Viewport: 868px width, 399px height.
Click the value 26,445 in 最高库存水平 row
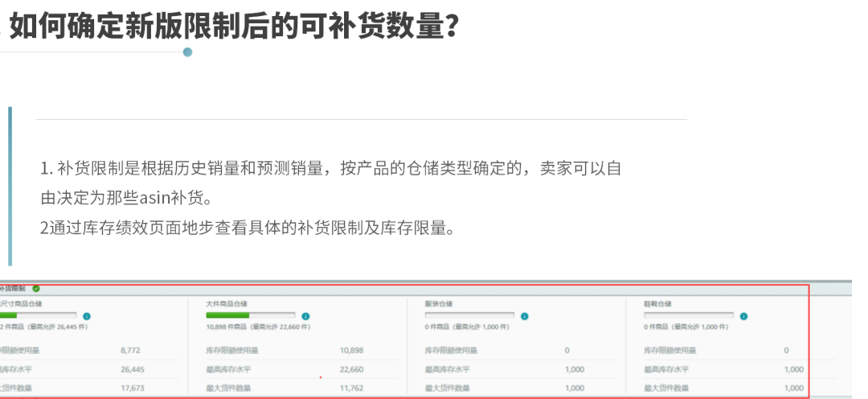tap(133, 369)
